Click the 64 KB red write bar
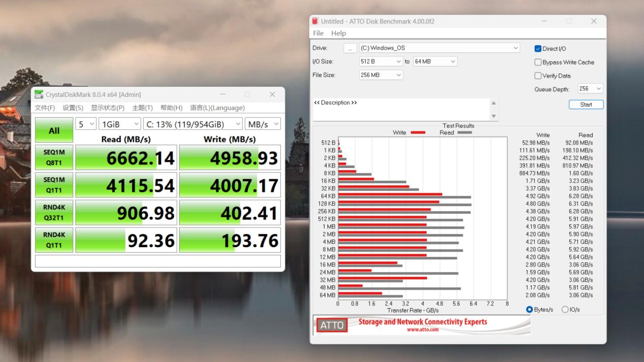The image size is (644, 362). (x=390, y=194)
